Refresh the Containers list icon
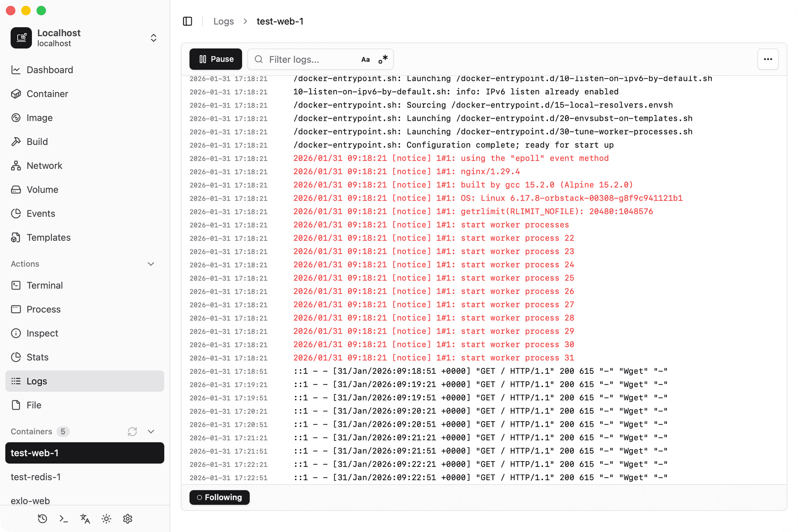798x532 pixels. [x=132, y=431]
